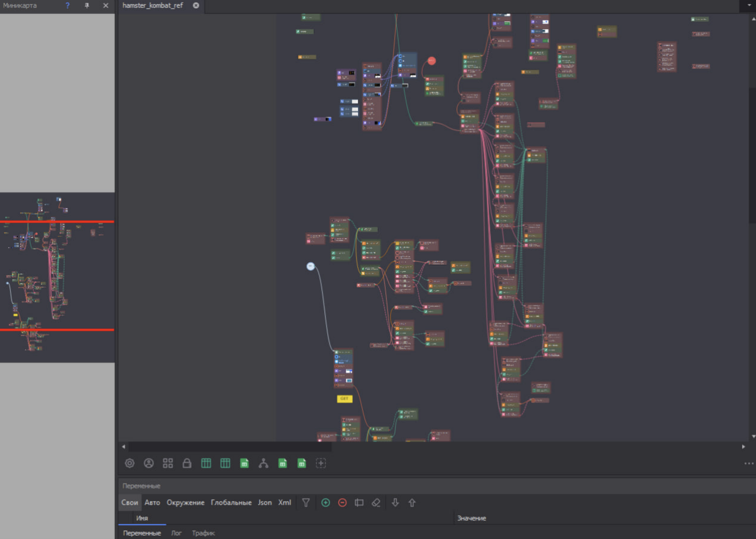Open the tab list dropdown arrow
The height and width of the screenshot is (539, 756).
click(x=749, y=5)
